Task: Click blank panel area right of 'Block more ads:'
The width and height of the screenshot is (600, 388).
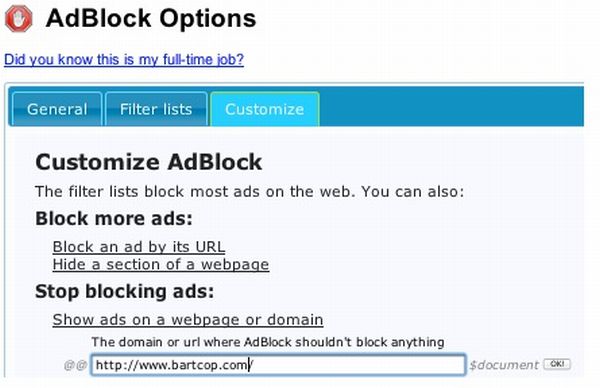Action: 383,218
